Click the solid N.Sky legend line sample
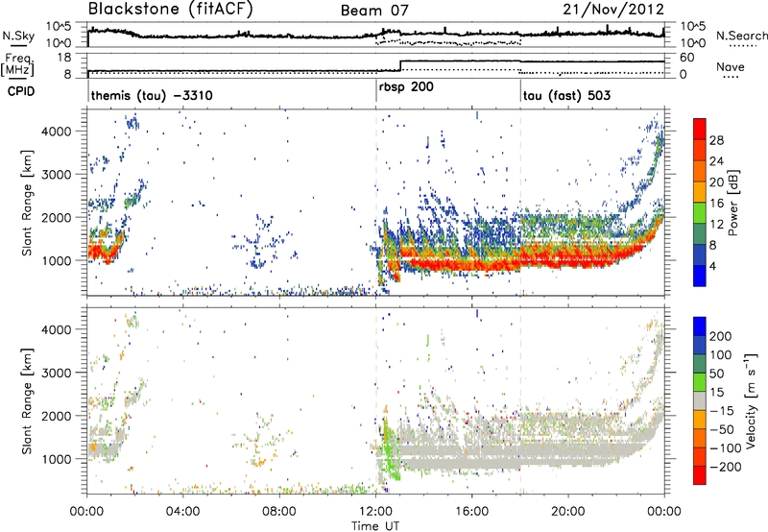 click(x=18, y=45)
